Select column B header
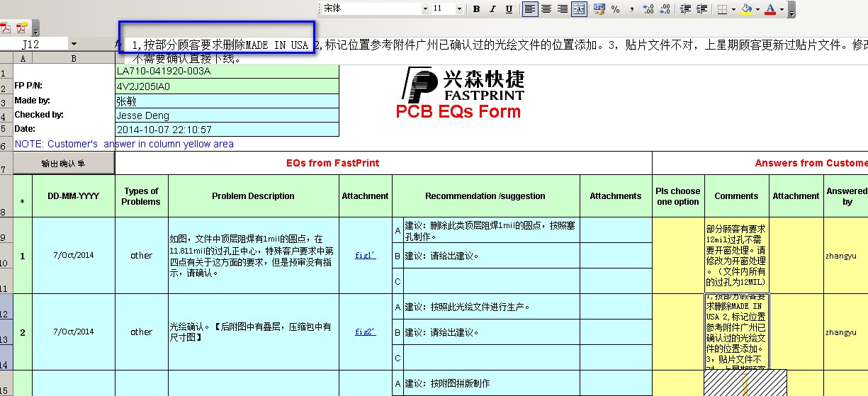 (x=73, y=59)
